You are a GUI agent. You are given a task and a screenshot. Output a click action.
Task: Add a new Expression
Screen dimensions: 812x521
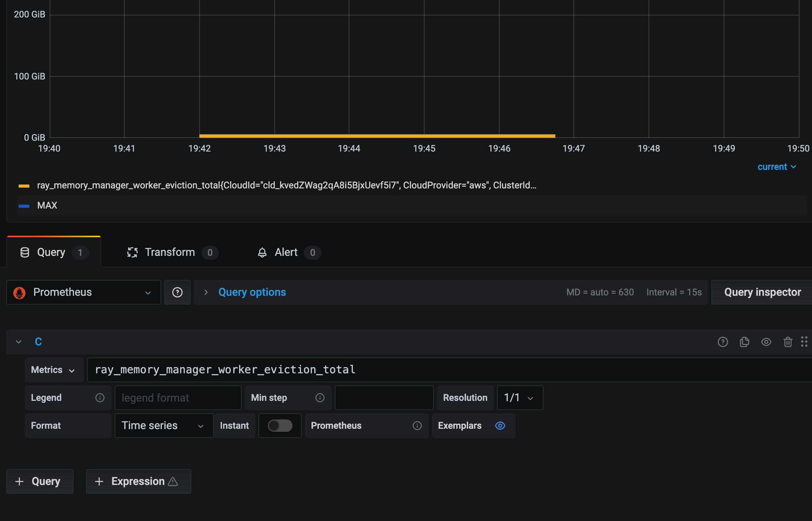tap(138, 481)
